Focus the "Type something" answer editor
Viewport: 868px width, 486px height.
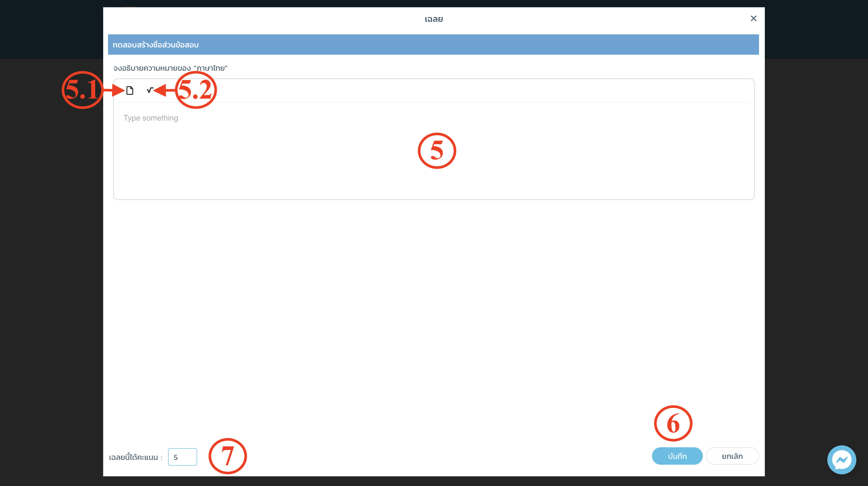click(434, 151)
